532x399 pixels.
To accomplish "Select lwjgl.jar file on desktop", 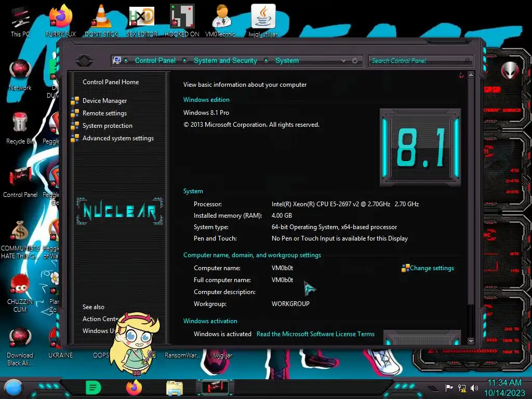I will [x=222, y=355].
